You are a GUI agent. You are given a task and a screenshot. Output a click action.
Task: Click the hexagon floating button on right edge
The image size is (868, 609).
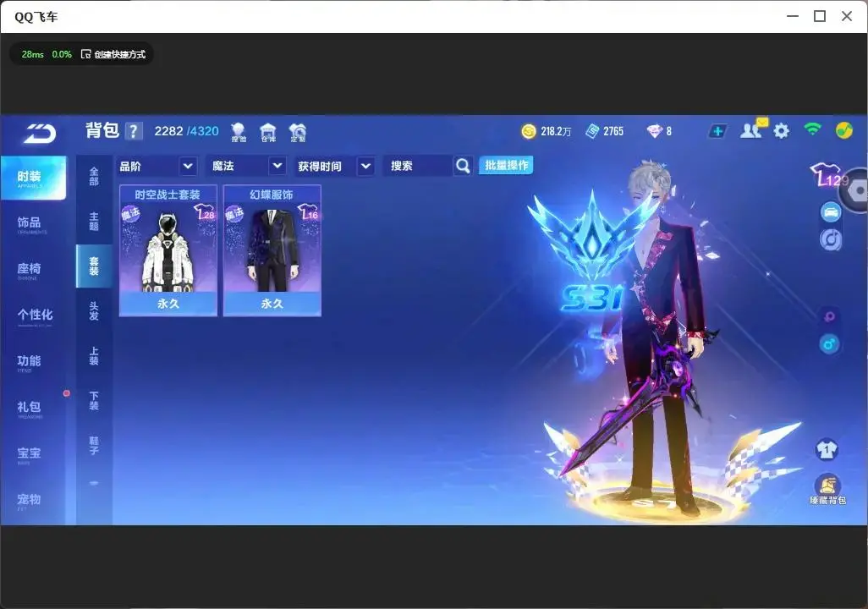click(x=857, y=190)
